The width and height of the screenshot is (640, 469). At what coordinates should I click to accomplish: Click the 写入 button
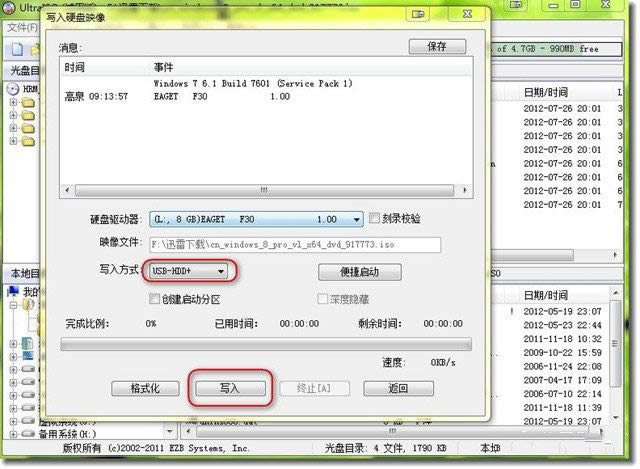pyautogui.click(x=230, y=388)
